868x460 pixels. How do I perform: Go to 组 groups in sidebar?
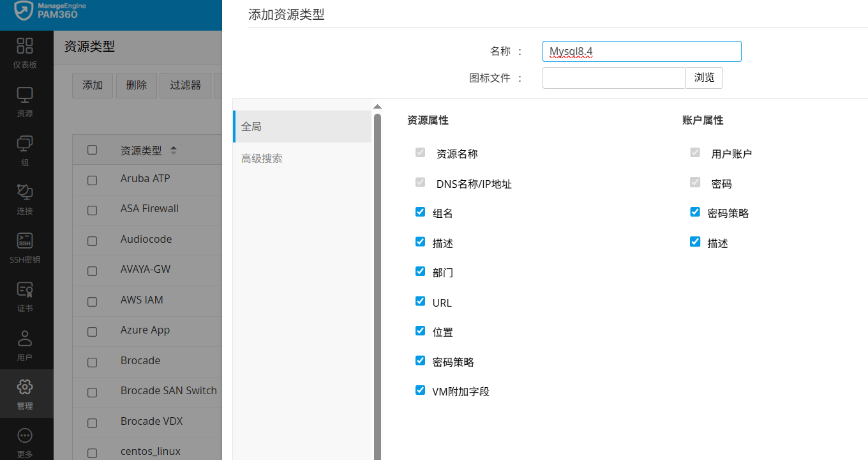pos(25,144)
